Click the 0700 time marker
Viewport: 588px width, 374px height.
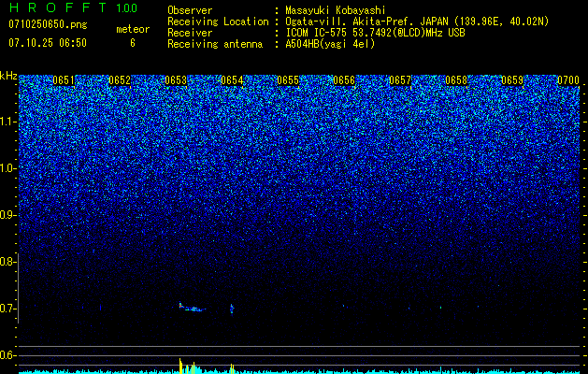pos(568,80)
